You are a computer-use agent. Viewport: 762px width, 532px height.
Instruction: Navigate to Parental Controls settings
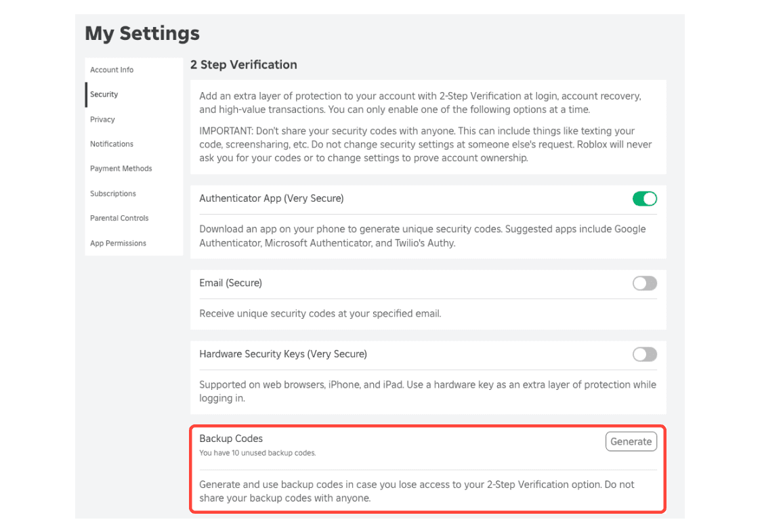(119, 218)
